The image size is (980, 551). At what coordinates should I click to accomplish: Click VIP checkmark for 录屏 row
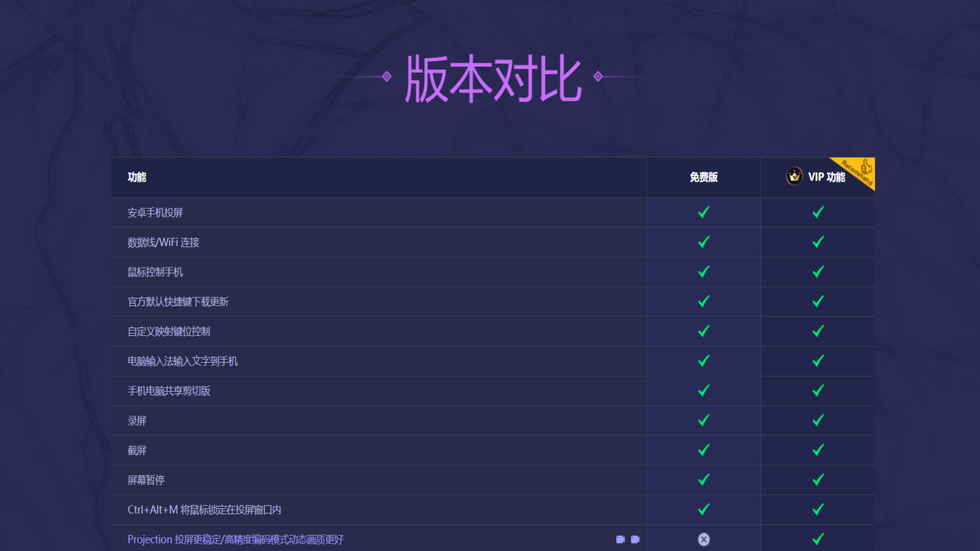click(818, 420)
